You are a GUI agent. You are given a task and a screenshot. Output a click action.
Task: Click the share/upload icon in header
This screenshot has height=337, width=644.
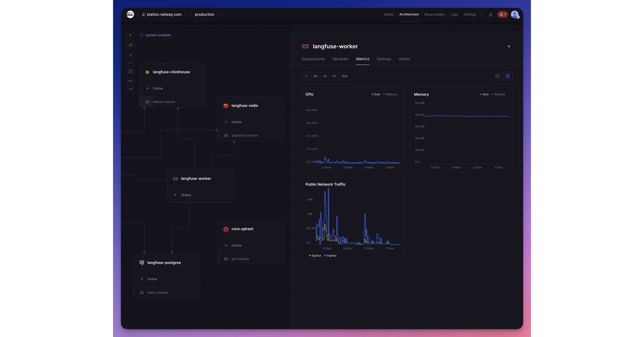(x=490, y=15)
